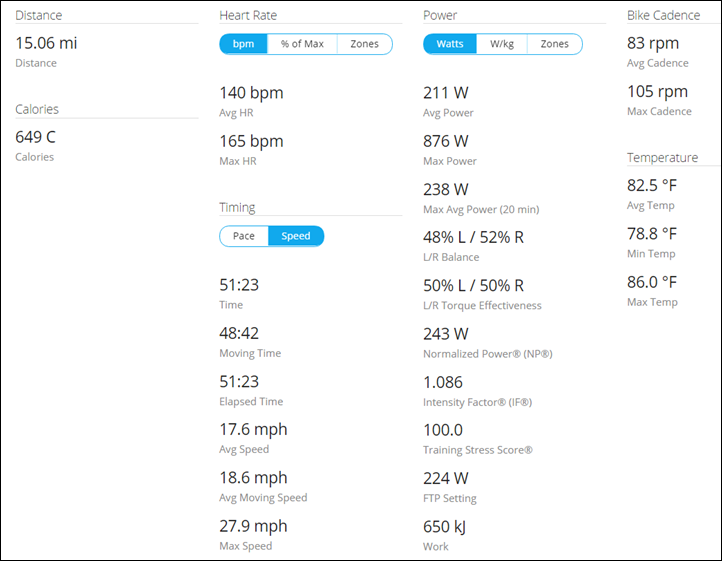Click the Heart Rate section header
This screenshot has height=561, width=722.
click(x=248, y=15)
